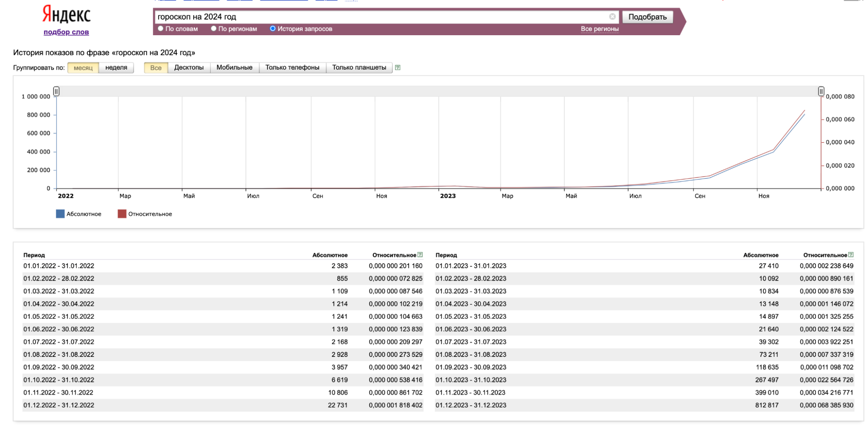The image size is (868, 426).
Task: Click the row 01.01.2023 - 31.01.2023
Action: click(x=644, y=266)
